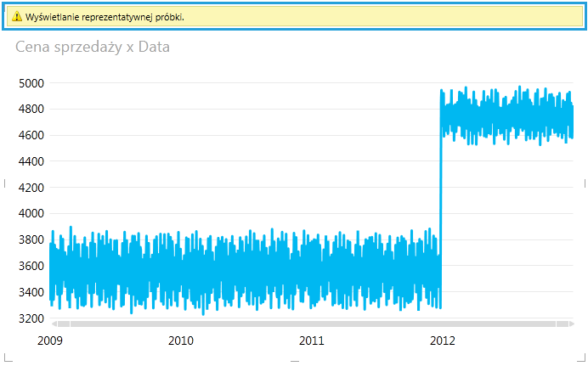
Task: Select the 'Wyświetlanie reprezentatywnej próbki' warning message
Action: [x=105, y=16]
